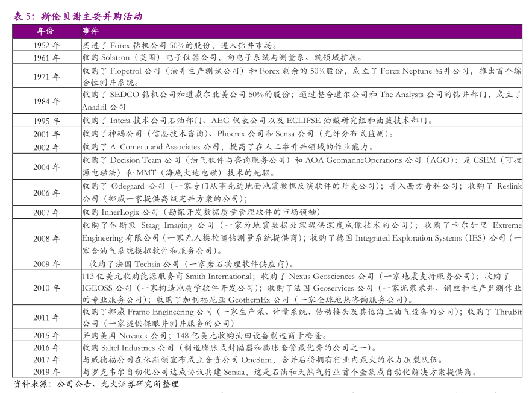Image resolution: width=532 pixels, height=393 pixels.
Task: Click the text 'Anadril 公司'
Action: tap(104, 107)
